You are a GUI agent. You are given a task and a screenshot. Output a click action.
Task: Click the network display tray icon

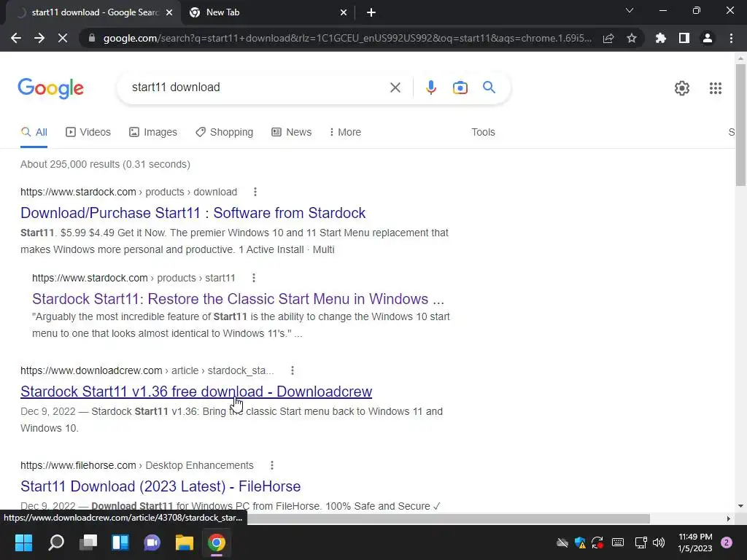[640, 542]
